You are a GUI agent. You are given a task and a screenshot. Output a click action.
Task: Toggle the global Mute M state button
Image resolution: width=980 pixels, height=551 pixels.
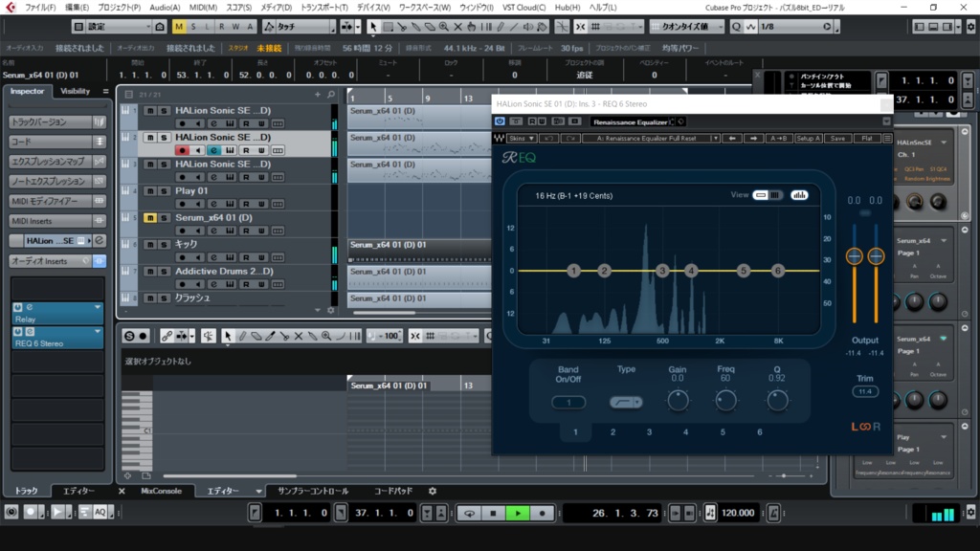click(x=179, y=27)
